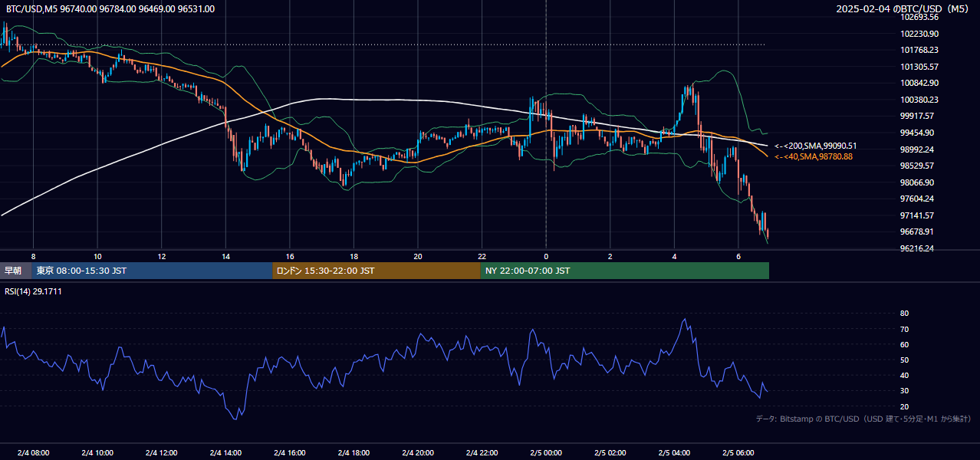This screenshot has height=460, width=980.
Task: Click the 2/4 10:00 date label
Action: pyautogui.click(x=97, y=453)
